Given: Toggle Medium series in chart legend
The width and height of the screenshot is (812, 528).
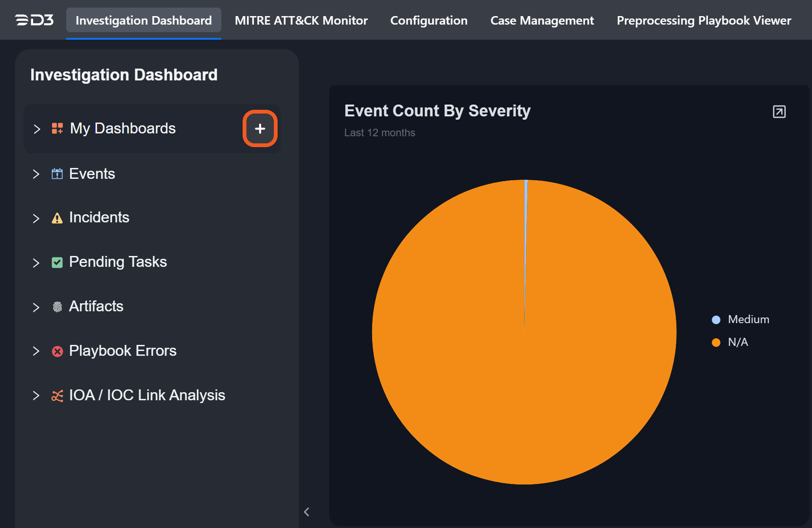Looking at the screenshot, I should coord(741,320).
